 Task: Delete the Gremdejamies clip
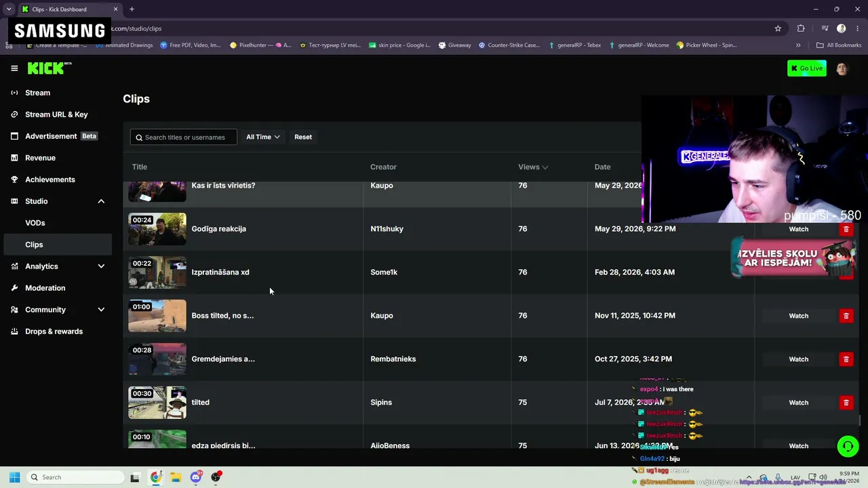(846, 359)
